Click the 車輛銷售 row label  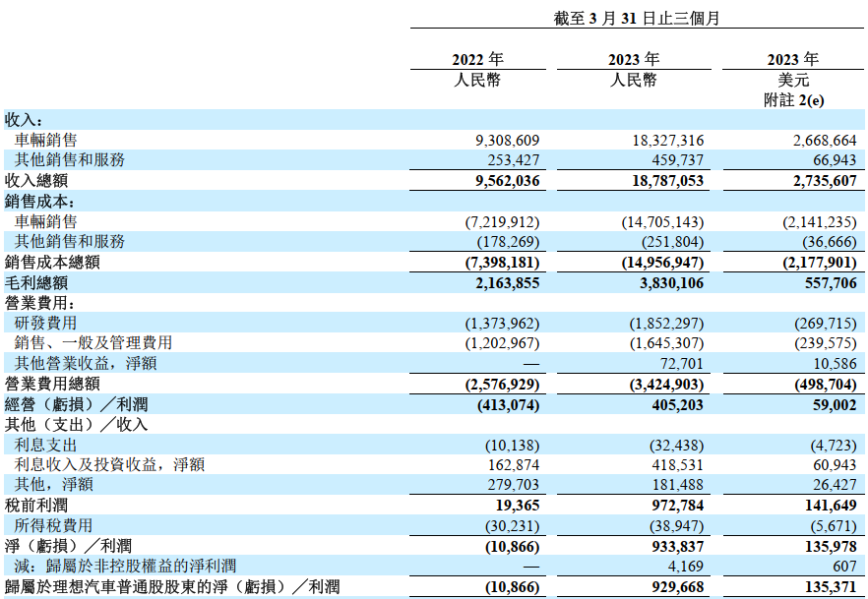pyautogui.click(x=47, y=138)
